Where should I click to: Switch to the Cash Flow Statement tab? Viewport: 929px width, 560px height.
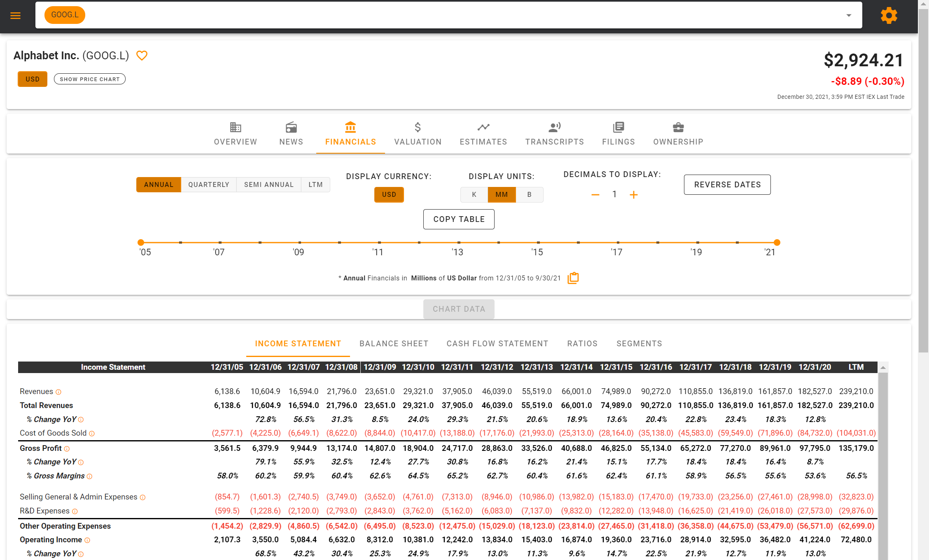pos(497,344)
